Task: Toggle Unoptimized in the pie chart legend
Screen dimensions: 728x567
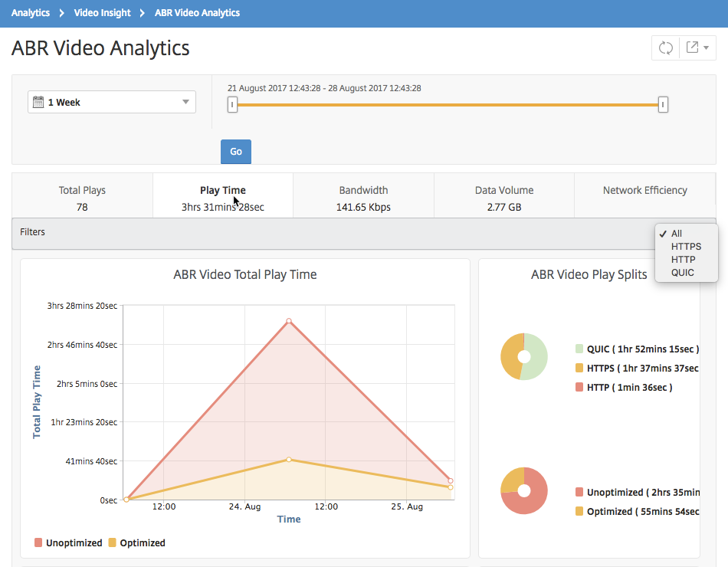Action: [638, 492]
